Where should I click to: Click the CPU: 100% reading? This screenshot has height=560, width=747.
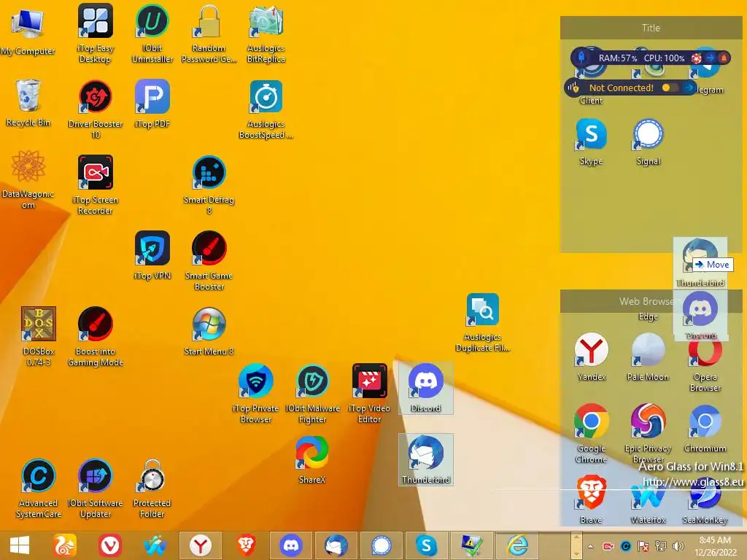click(664, 58)
